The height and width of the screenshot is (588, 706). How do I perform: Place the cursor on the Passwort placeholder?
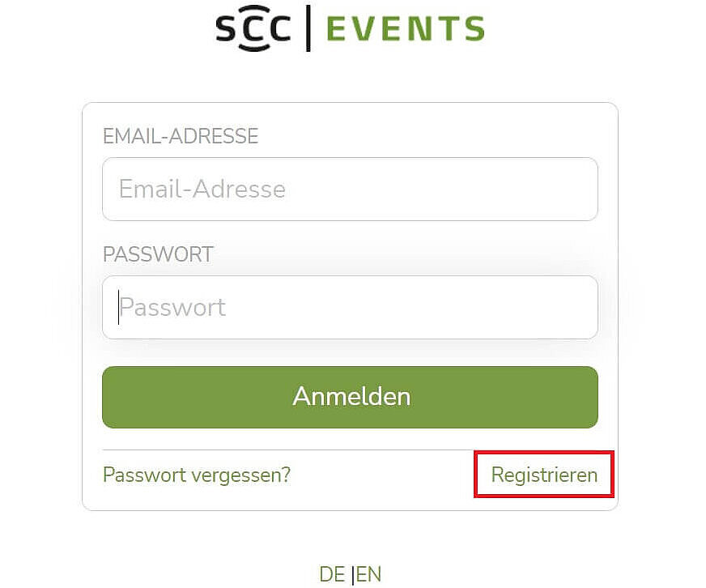point(173,307)
